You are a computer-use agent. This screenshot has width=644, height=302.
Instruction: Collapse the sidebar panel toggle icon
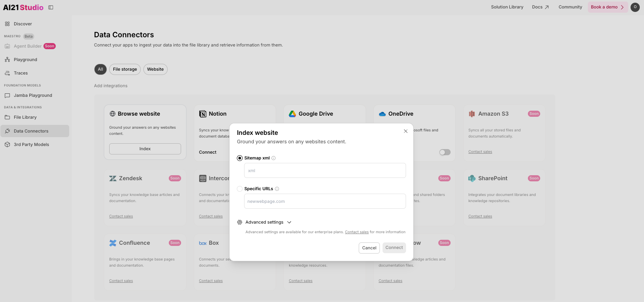pyautogui.click(x=51, y=7)
